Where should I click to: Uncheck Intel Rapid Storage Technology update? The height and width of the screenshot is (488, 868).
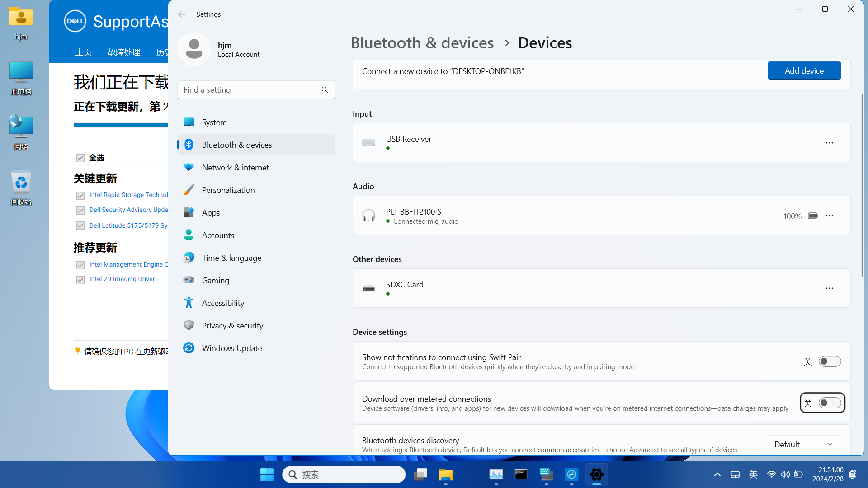pos(80,196)
